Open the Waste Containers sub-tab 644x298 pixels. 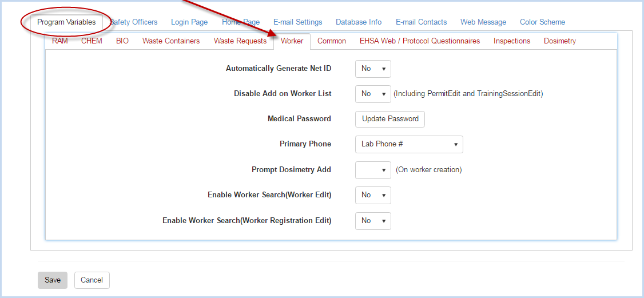(171, 41)
